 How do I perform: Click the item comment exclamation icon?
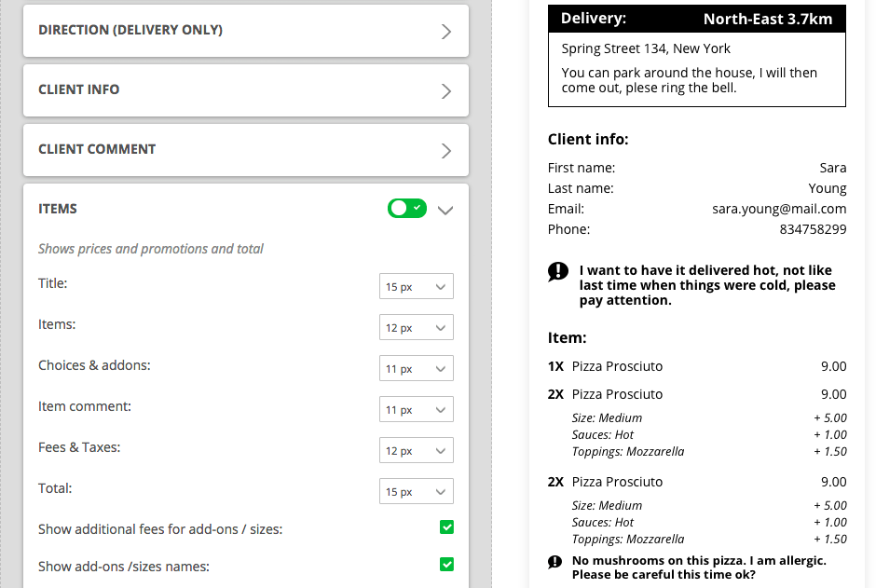pos(555,562)
